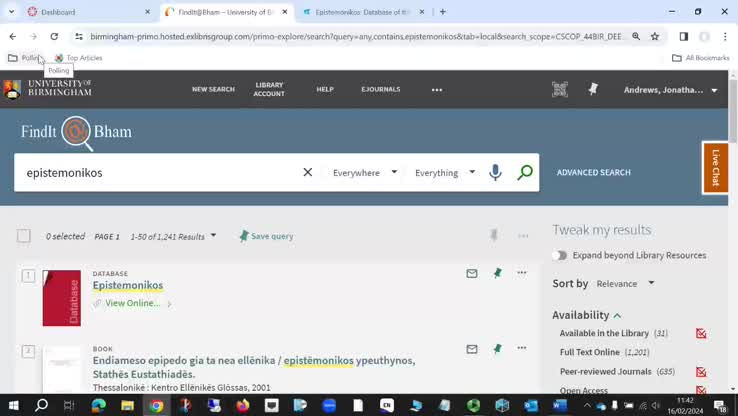Screen dimensions: 738x416
Task: Go back to previous page
Action: tap(13, 36)
